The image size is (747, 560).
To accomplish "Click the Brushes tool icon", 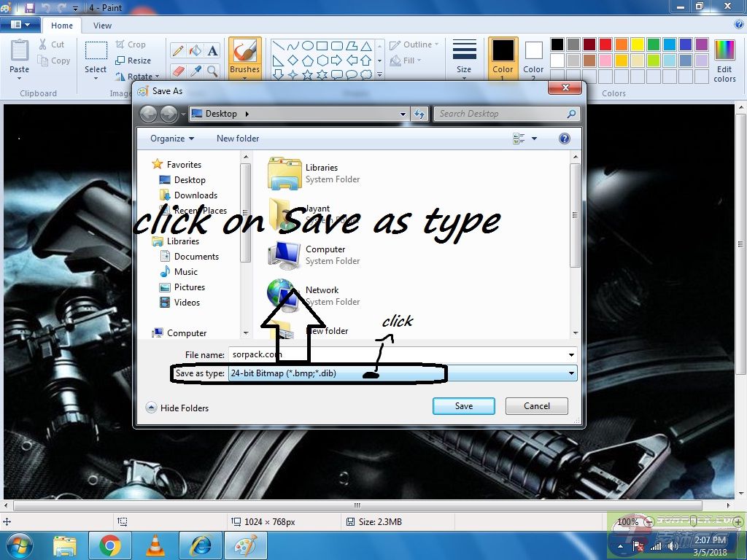I will point(244,51).
